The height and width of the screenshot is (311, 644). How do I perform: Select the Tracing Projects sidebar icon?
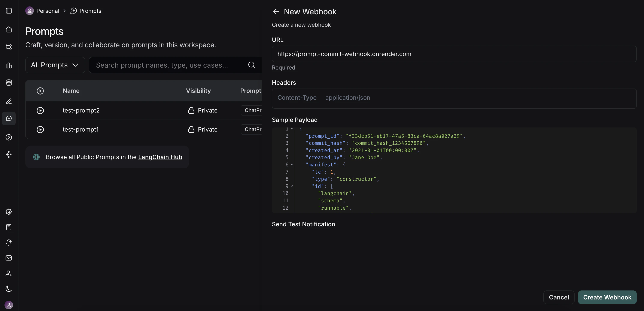pyautogui.click(x=9, y=47)
